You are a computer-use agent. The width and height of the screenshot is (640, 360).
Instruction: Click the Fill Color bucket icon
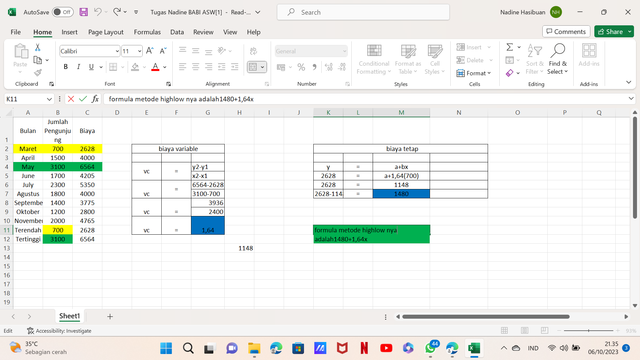click(135, 67)
